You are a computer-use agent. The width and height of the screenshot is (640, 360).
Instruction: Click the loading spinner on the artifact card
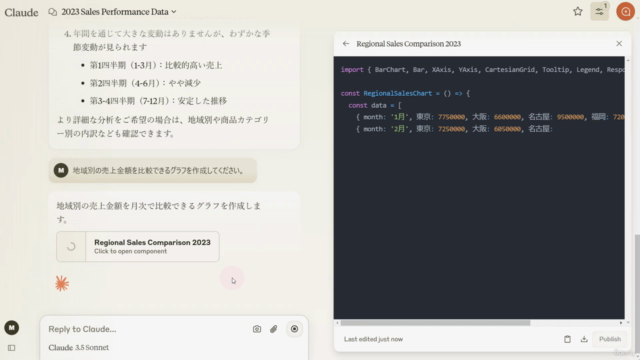click(x=71, y=247)
